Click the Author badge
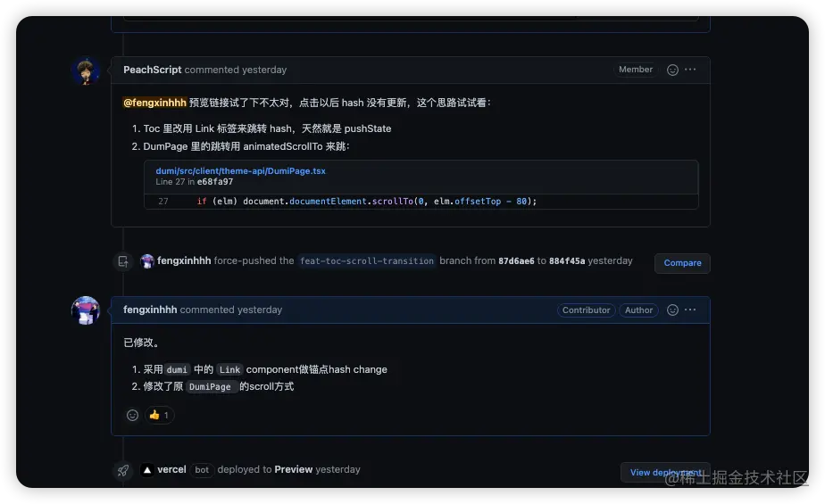Image resolution: width=825 pixels, height=504 pixels. pos(638,310)
